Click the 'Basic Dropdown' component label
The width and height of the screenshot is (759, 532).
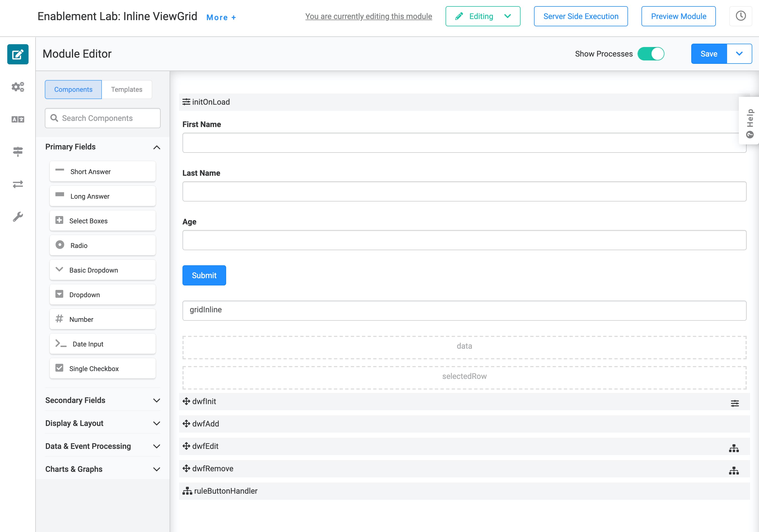point(93,270)
